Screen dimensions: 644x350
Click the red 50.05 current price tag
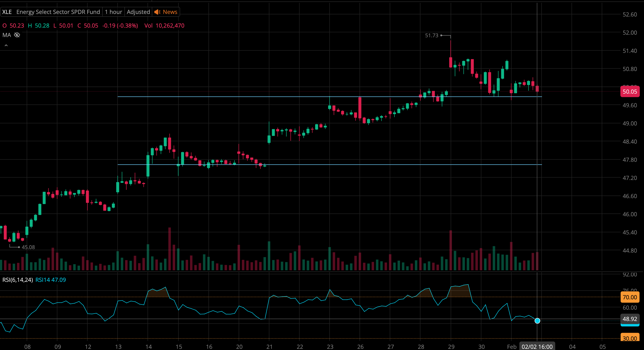coord(630,92)
